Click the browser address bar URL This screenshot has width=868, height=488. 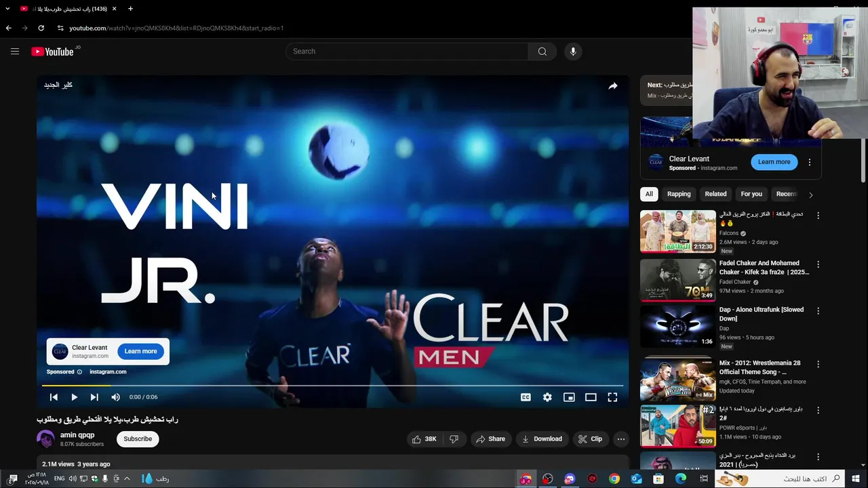tap(176, 28)
